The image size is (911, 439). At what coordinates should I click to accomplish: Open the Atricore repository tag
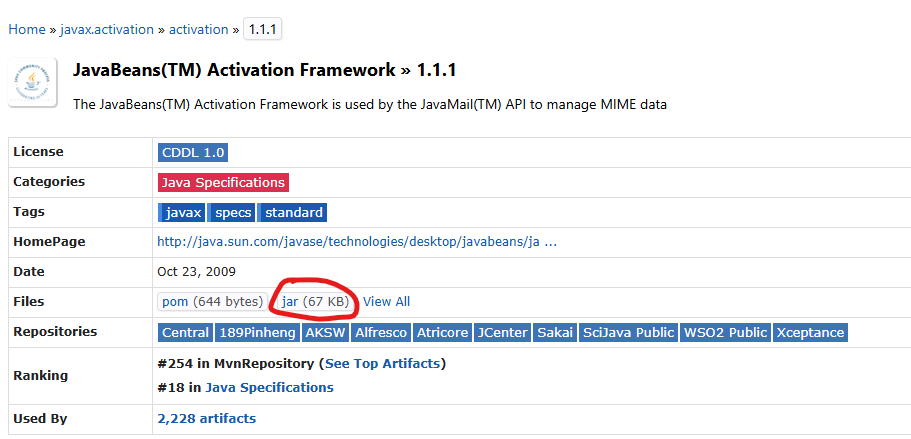443,333
